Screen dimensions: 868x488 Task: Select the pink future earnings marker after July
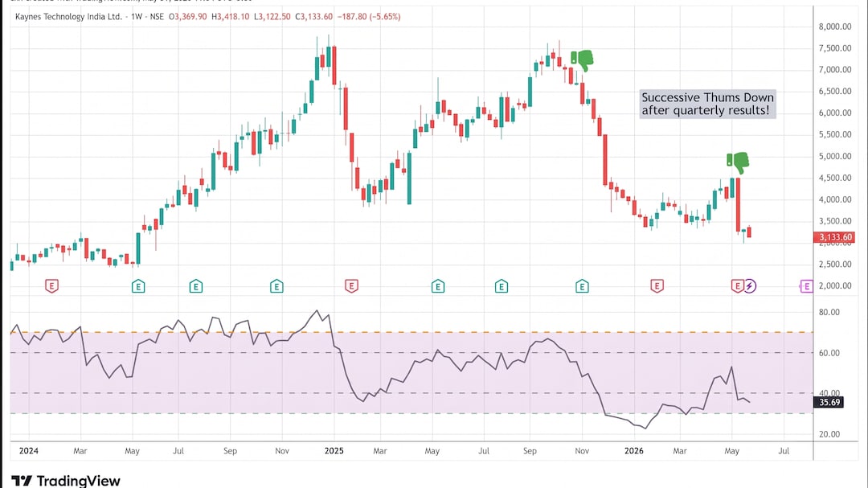(x=807, y=286)
